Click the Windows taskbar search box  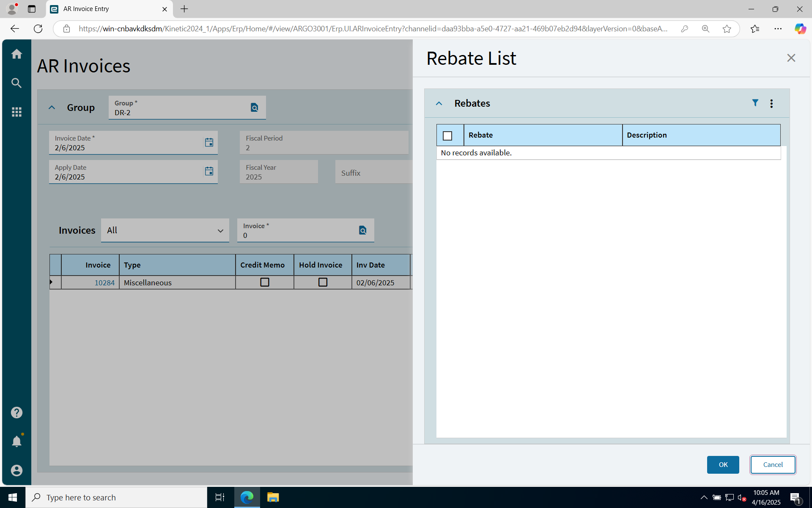116,497
